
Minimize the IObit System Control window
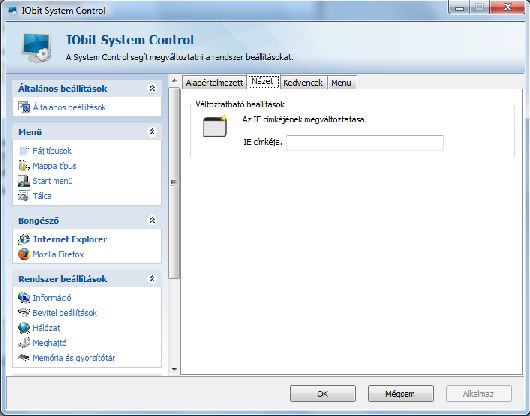[x=459, y=8]
